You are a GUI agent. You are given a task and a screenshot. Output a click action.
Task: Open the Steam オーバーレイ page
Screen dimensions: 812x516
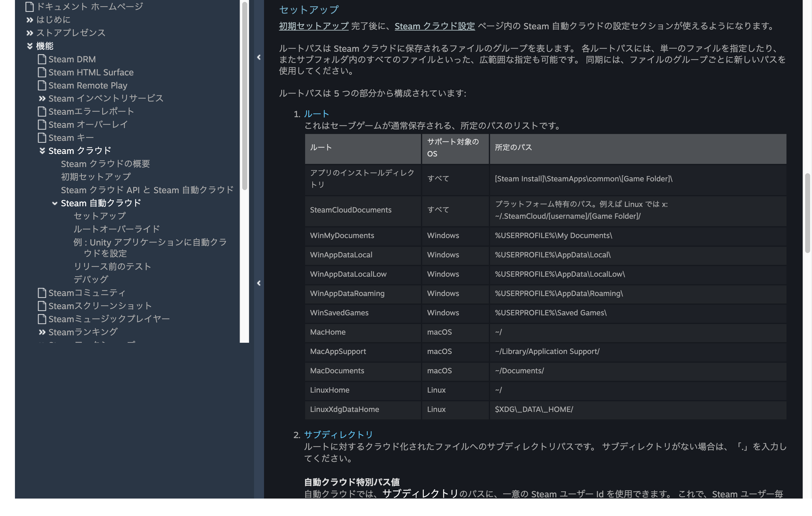click(88, 125)
